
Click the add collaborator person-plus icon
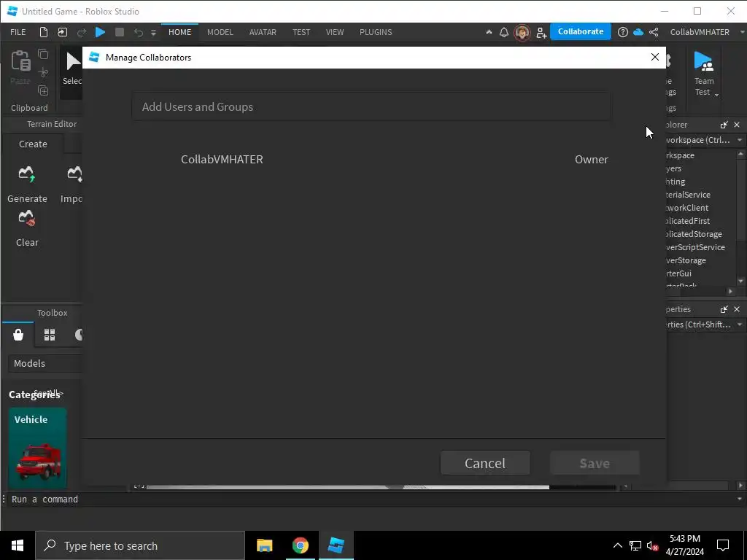tap(541, 32)
